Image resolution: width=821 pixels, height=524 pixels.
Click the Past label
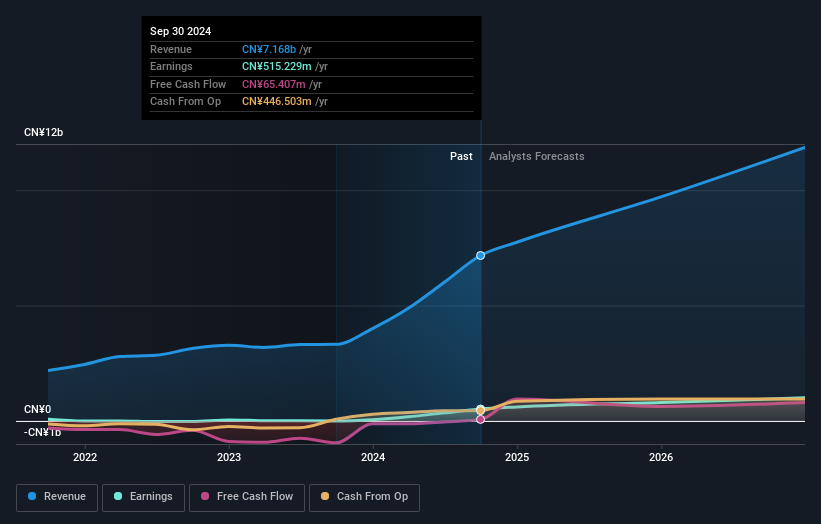(x=461, y=156)
